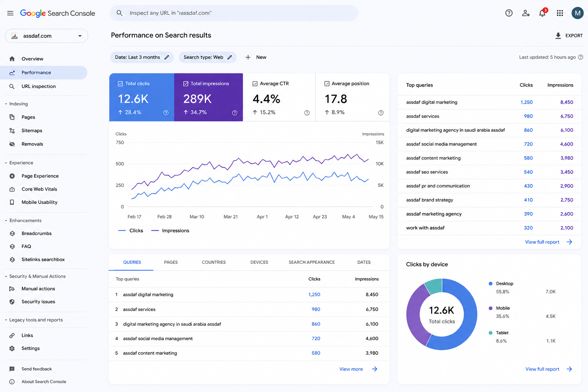The height and width of the screenshot is (392, 588).
Task: Click help icon on Average position card
Action: (x=381, y=113)
